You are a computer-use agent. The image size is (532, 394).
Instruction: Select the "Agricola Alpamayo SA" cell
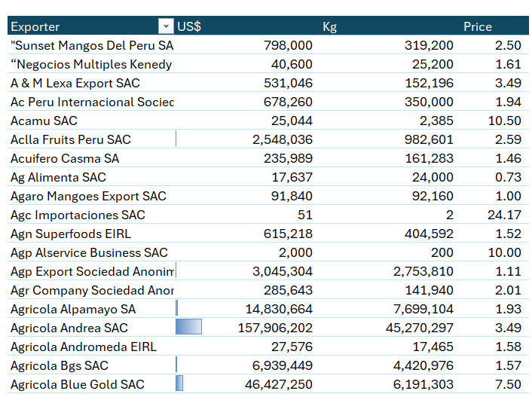(91, 309)
